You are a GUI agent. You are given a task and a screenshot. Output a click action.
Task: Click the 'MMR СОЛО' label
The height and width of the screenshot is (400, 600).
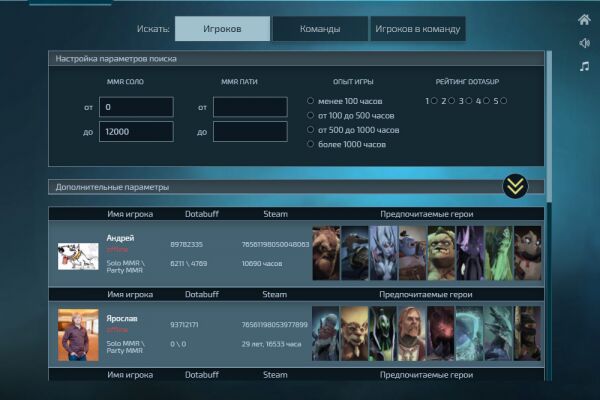coord(125,82)
